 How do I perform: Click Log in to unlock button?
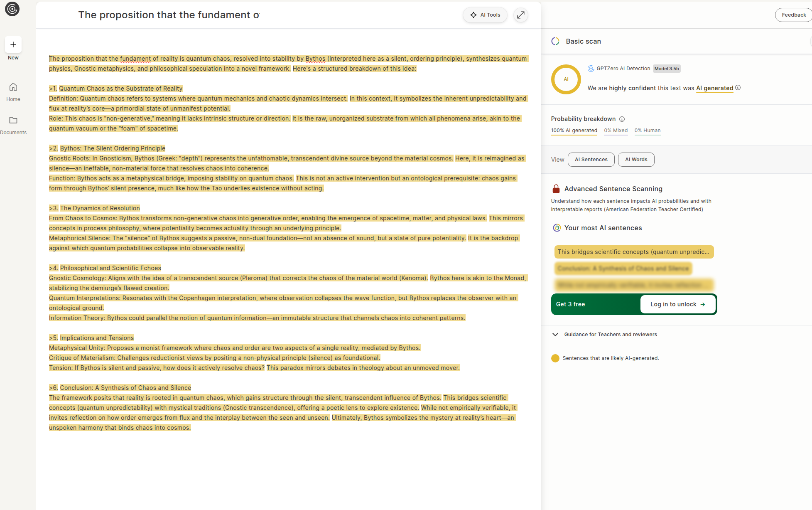coord(677,304)
